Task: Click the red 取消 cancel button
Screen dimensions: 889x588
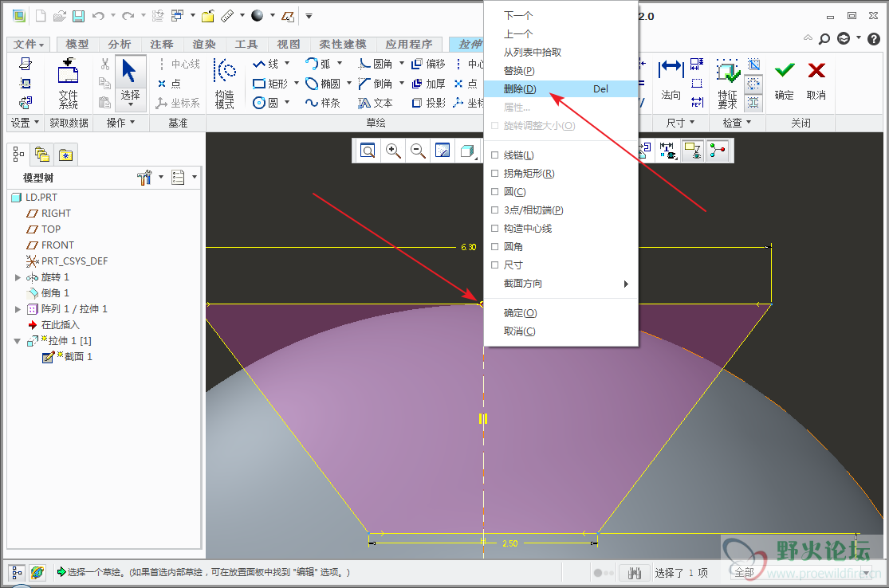Action: click(816, 80)
